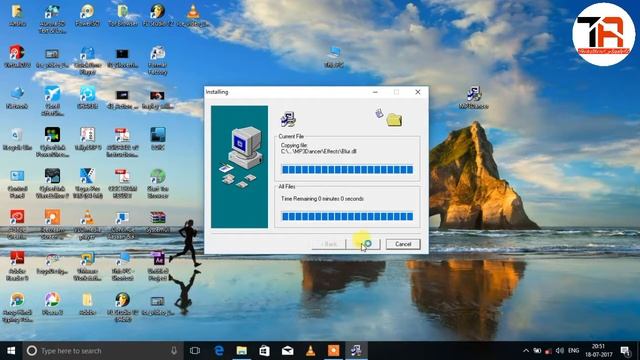This screenshot has height=360, width=640.
Task: Click the computer illustration in the installer
Action: (240, 167)
